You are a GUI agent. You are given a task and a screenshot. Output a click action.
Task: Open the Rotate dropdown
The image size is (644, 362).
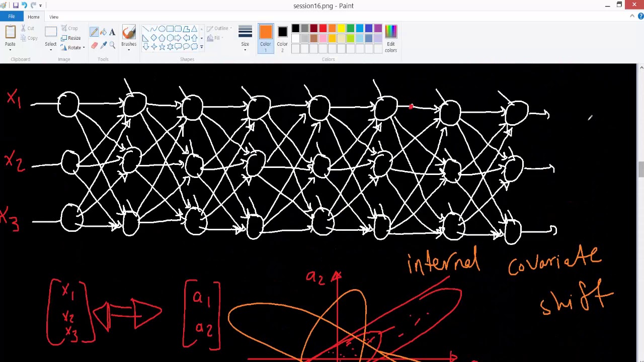pyautogui.click(x=73, y=48)
